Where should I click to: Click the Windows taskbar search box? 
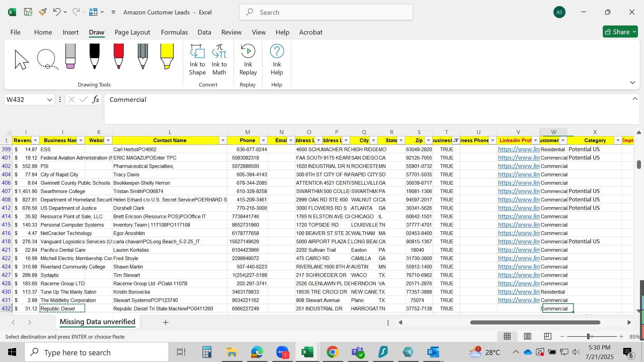click(x=97, y=352)
